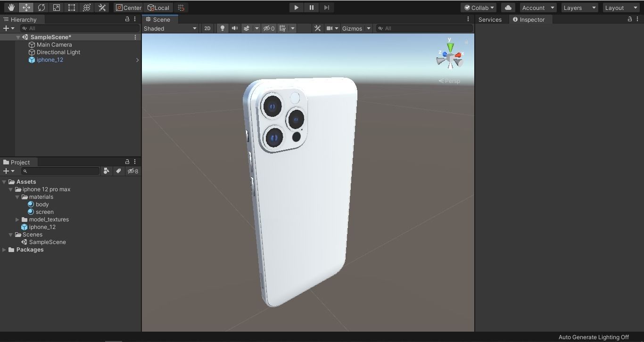Open Shaded draw mode dropdown
Image resolution: width=644 pixels, height=342 pixels.
[170, 28]
